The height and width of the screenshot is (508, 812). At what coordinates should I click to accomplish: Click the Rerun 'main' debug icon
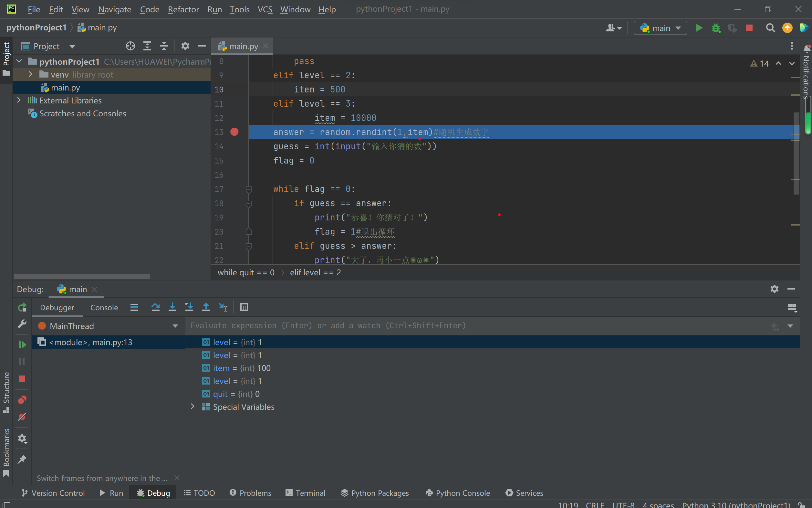[x=22, y=307]
